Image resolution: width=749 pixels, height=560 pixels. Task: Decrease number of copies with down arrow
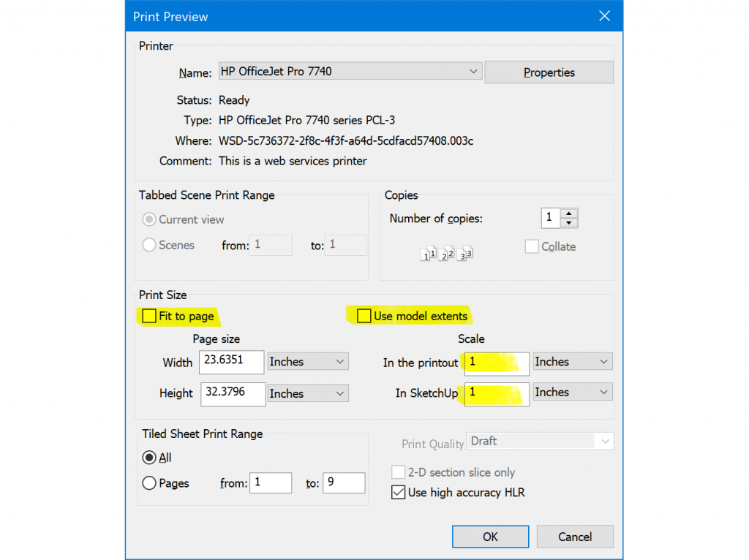click(569, 223)
